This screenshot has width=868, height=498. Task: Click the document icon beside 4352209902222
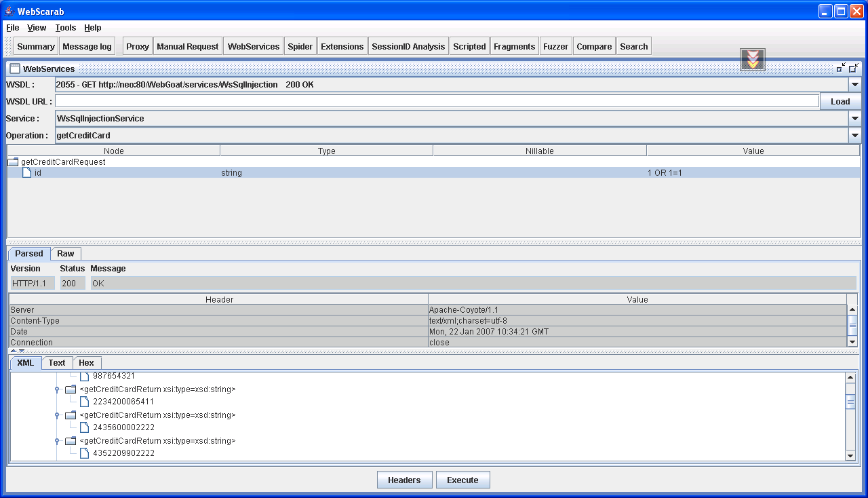click(84, 453)
